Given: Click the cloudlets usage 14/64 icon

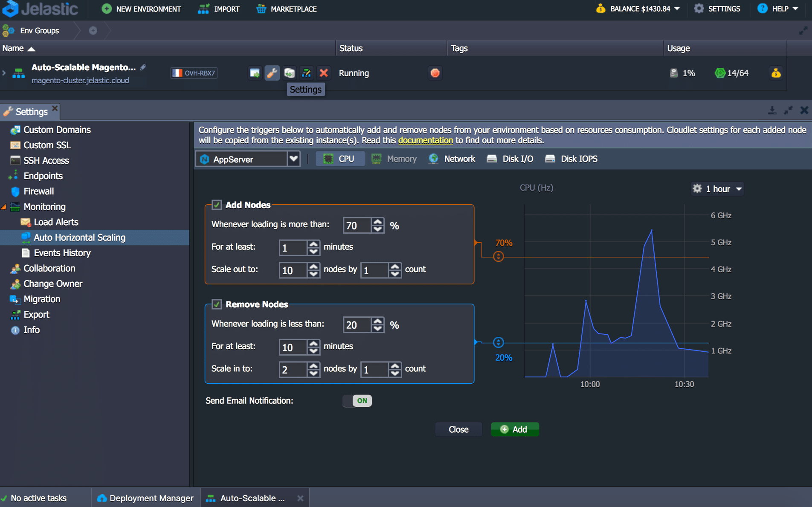Looking at the screenshot, I should click(720, 73).
